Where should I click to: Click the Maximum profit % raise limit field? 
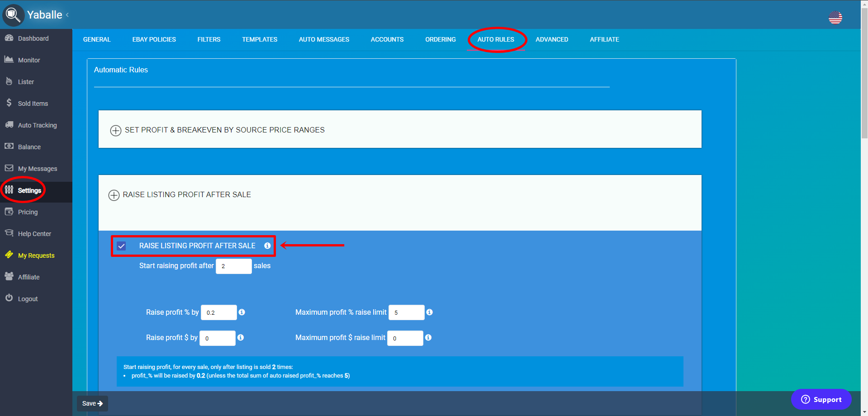(x=407, y=312)
